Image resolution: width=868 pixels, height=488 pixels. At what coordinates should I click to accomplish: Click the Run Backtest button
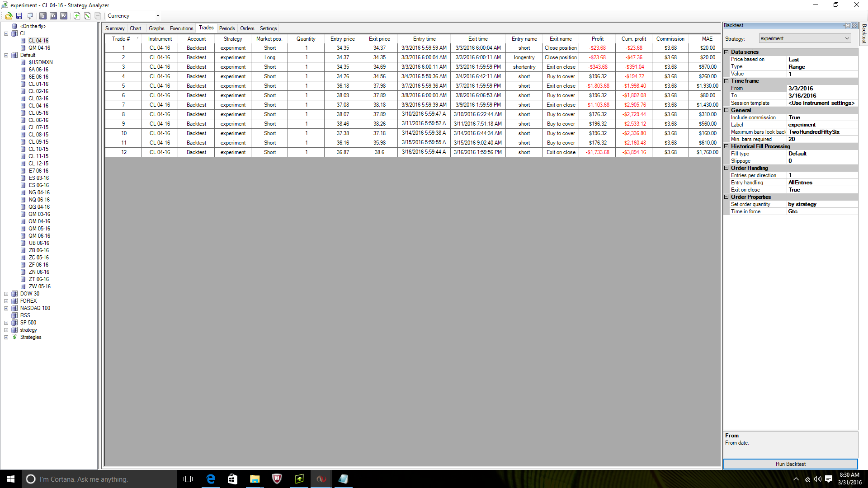click(790, 464)
